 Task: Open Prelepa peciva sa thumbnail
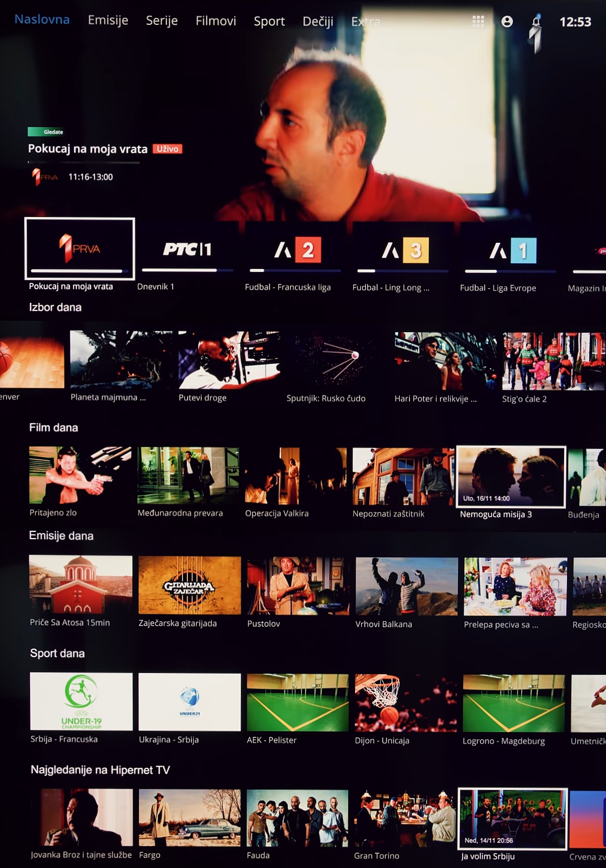(x=515, y=587)
